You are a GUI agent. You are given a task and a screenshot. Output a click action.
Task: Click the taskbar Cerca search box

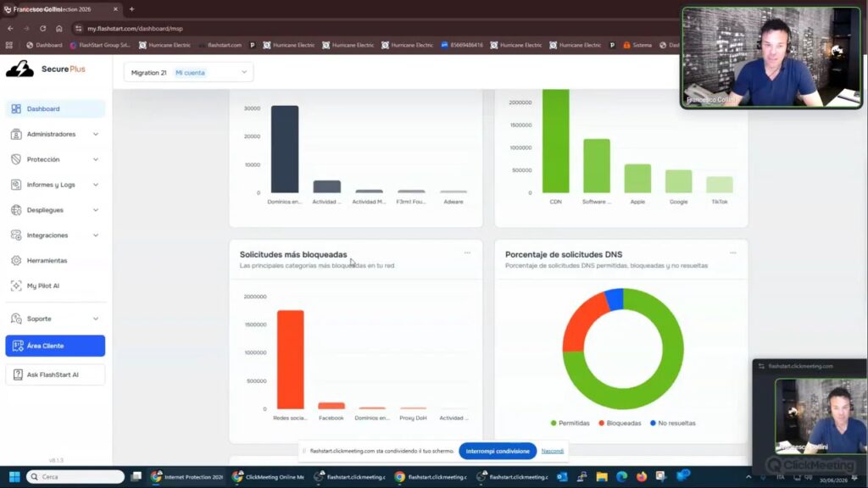pos(75,476)
